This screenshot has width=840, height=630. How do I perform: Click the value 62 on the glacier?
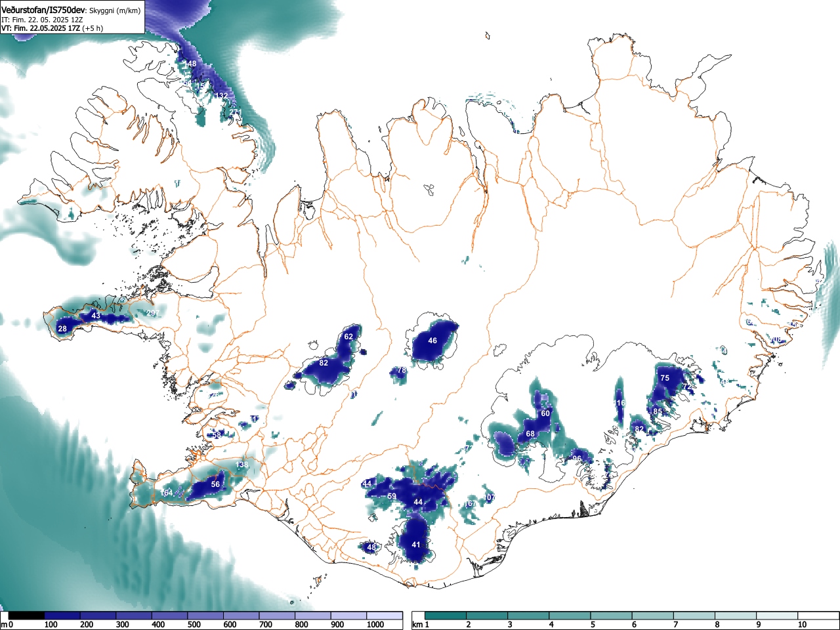(348, 337)
